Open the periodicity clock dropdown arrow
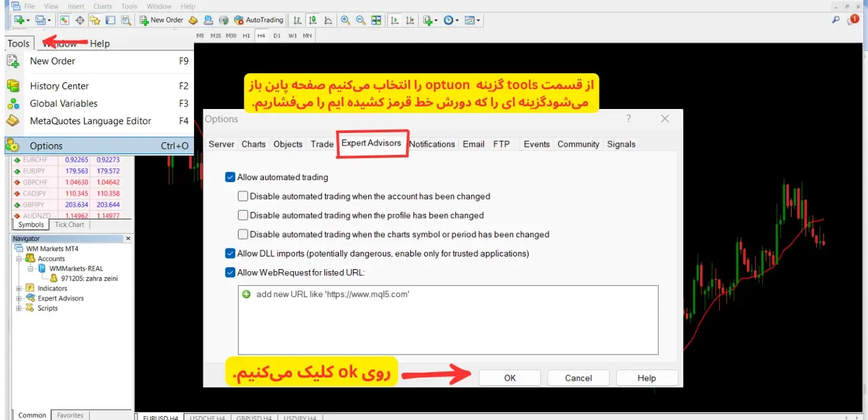 (x=457, y=21)
